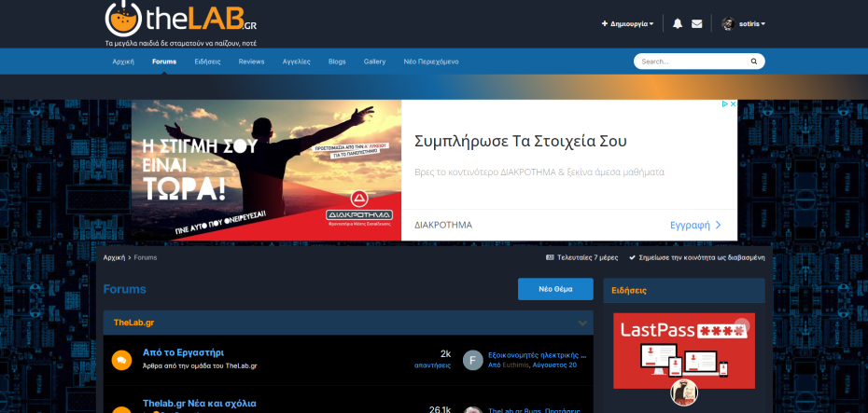Click Thelab.gr Bugs last post link
Image resolution: width=868 pixels, height=413 pixels.
coord(534,410)
